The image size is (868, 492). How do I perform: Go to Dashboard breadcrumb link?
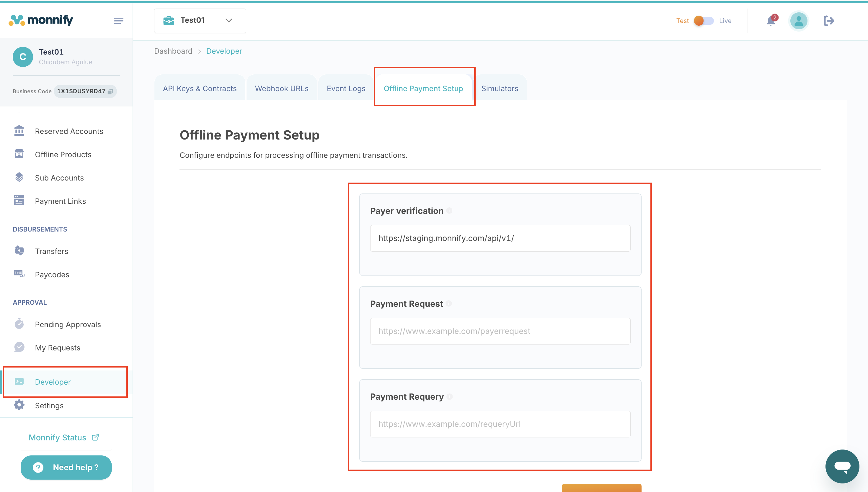click(173, 51)
